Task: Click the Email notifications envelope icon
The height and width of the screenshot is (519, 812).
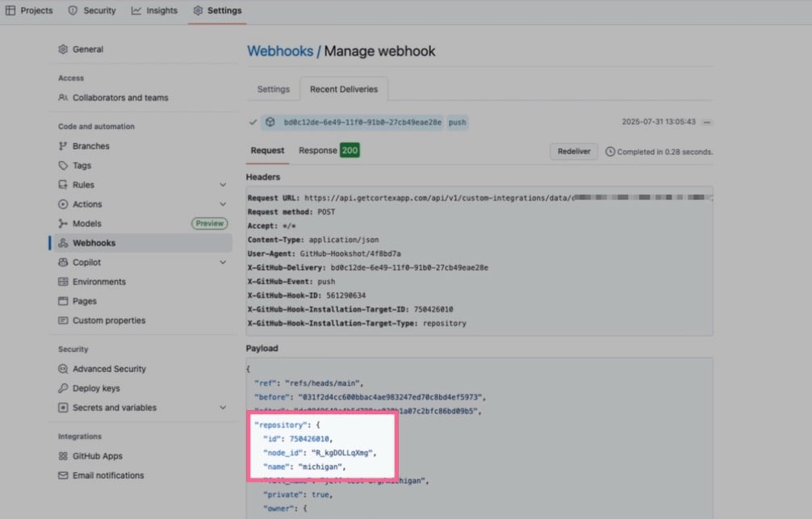Action: pos(63,475)
